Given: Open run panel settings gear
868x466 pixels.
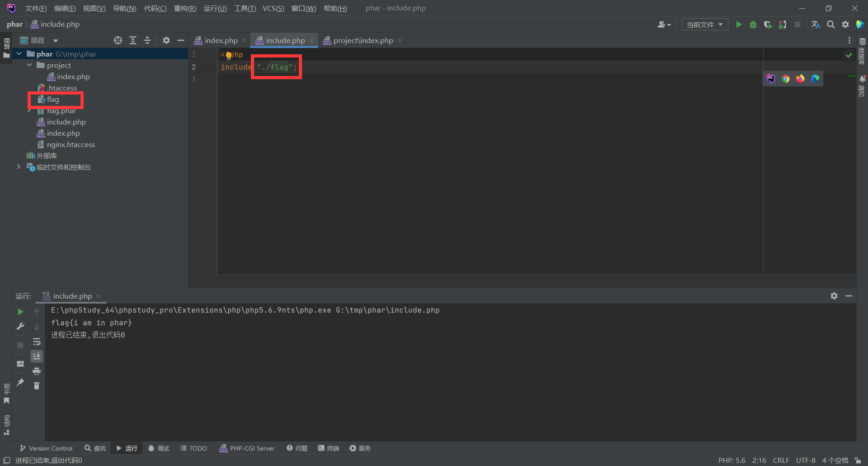Looking at the screenshot, I should pos(834,296).
